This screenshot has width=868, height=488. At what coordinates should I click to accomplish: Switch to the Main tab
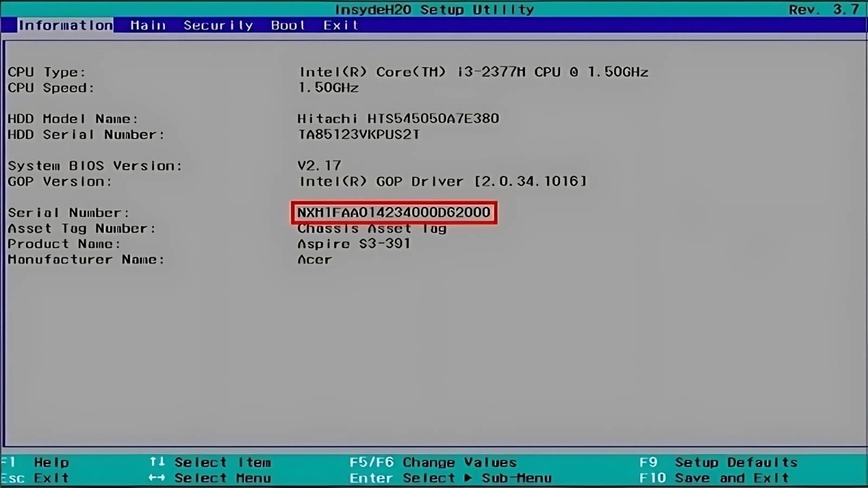pos(148,25)
